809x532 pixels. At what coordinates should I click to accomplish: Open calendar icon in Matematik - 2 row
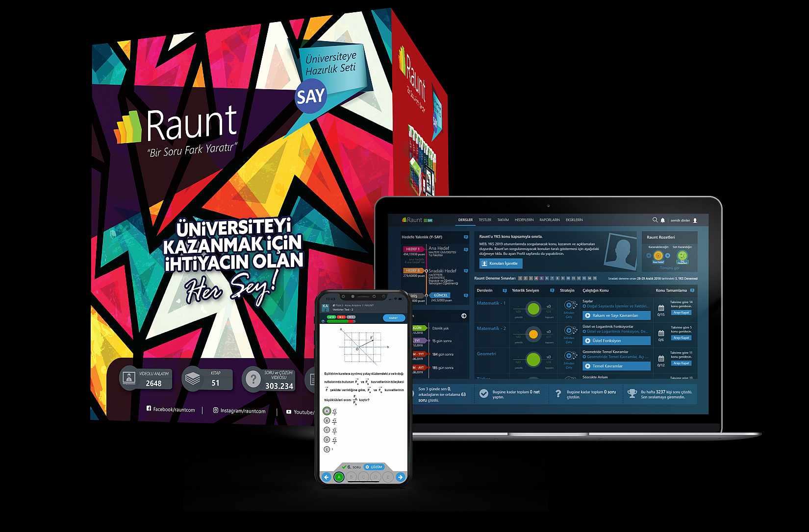click(x=661, y=334)
